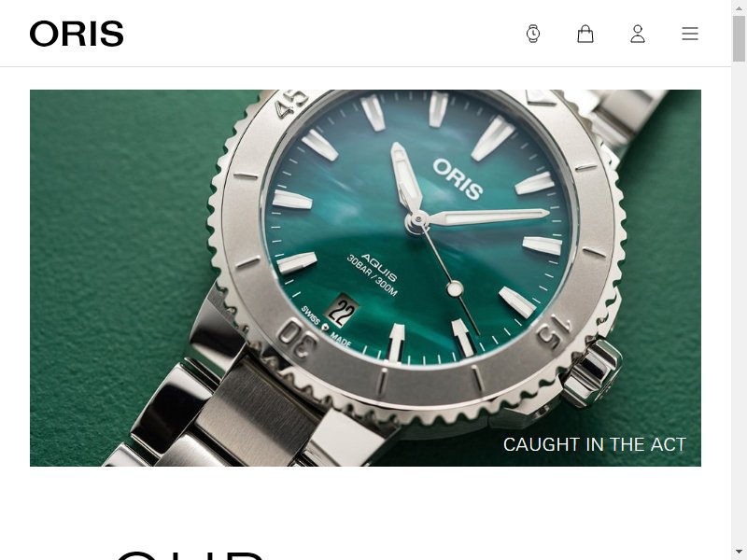Open the watch icon in header
The image size is (747, 560).
pyautogui.click(x=533, y=34)
